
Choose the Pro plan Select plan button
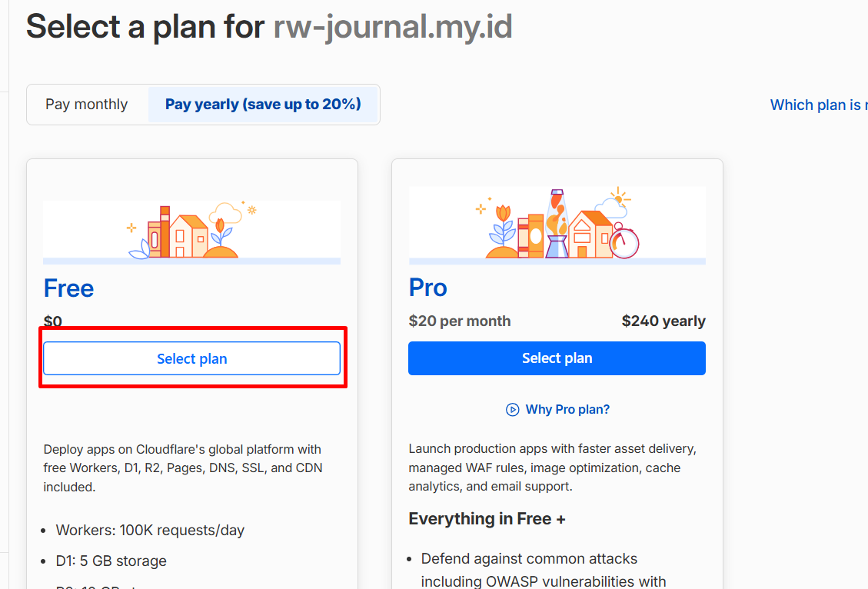[x=557, y=358]
